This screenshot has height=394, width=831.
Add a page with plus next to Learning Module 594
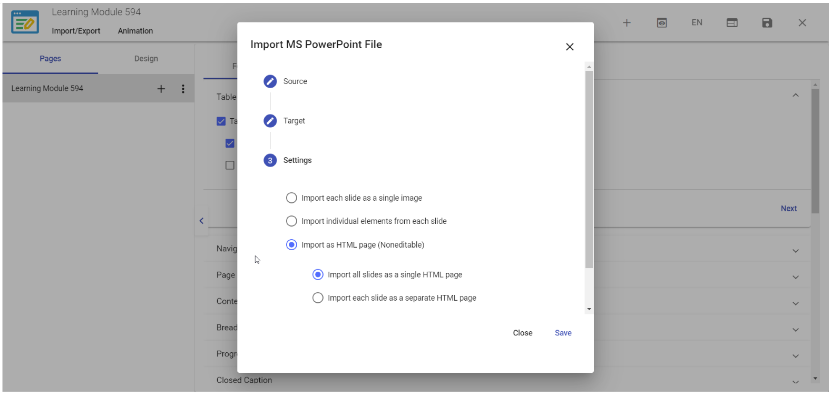click(161, 89)
